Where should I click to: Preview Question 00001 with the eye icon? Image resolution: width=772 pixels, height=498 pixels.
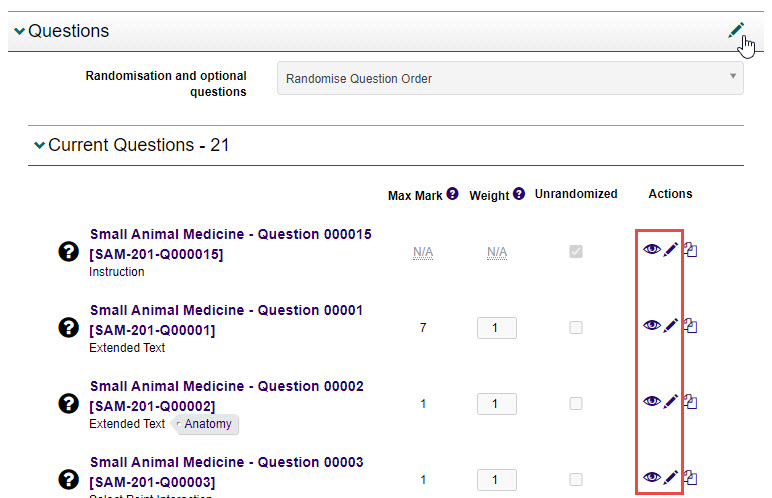coord(651,325)
